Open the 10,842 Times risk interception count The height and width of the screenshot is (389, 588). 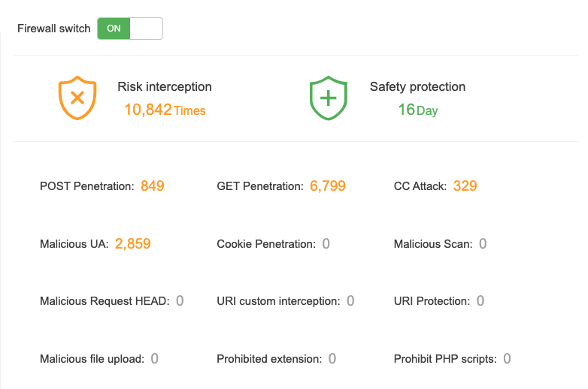165,110
